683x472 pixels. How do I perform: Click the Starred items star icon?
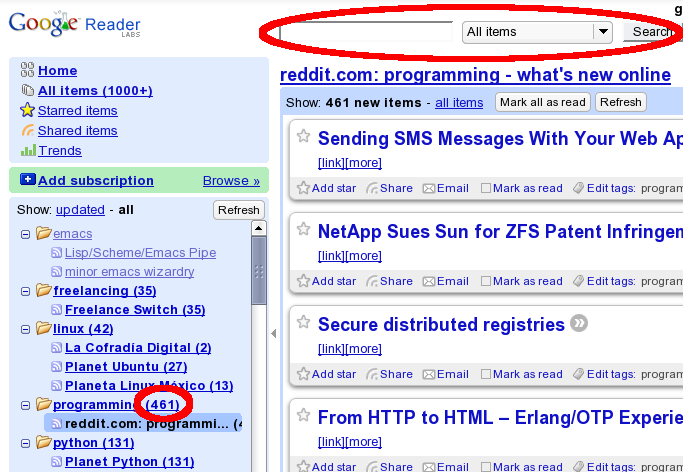coord(27,110)
